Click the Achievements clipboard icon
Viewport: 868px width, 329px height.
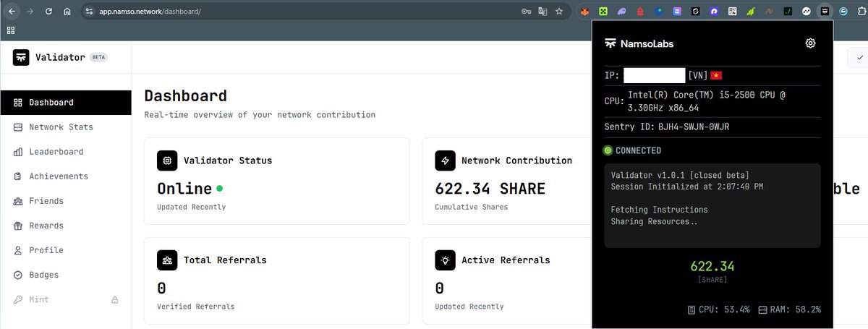(x=18, y=176)
